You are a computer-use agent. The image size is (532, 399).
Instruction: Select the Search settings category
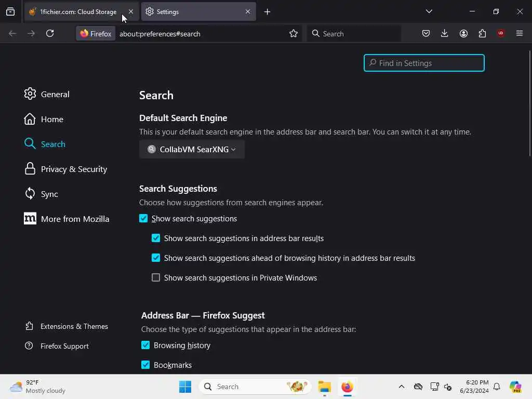(x=45, y=144)
